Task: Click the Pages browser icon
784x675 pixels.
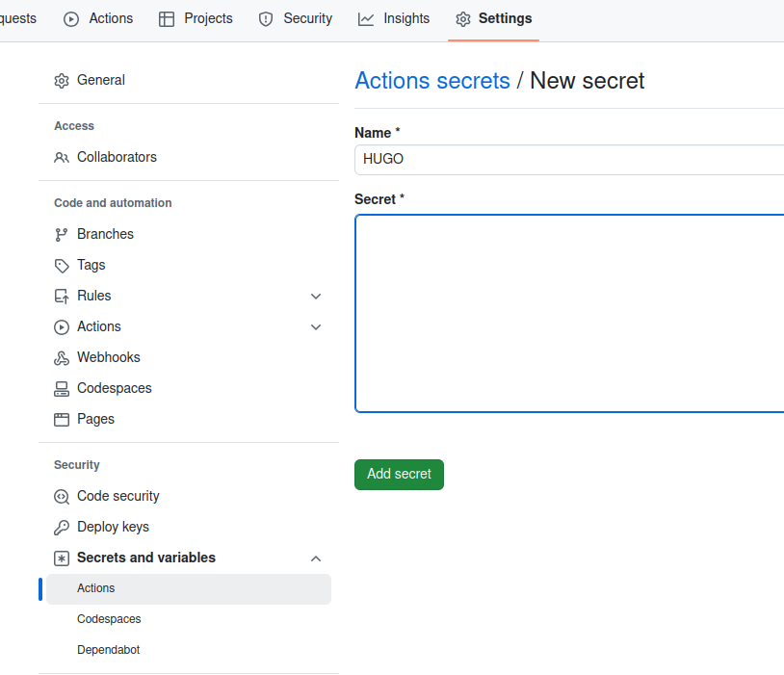Action: 62,420
